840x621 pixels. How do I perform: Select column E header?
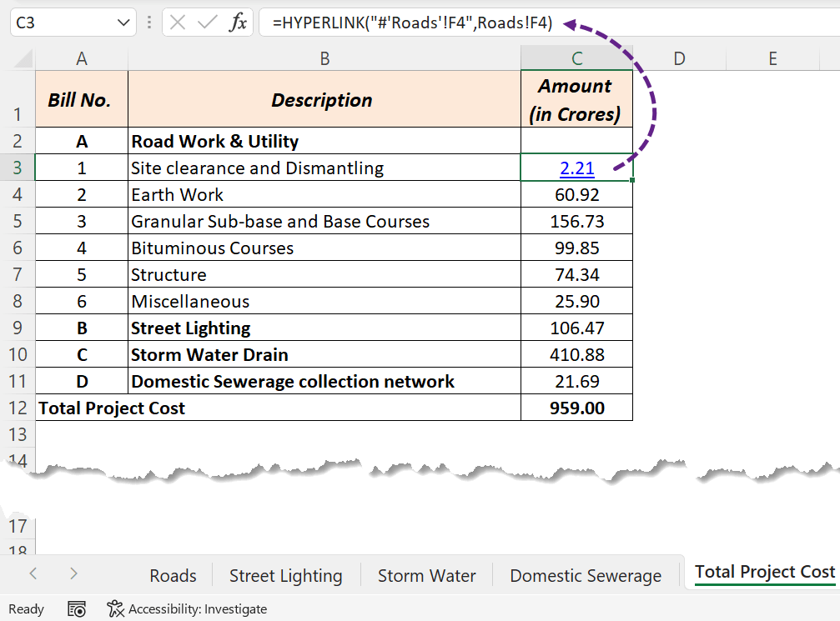pyautogui.click(x=772, y=58)
